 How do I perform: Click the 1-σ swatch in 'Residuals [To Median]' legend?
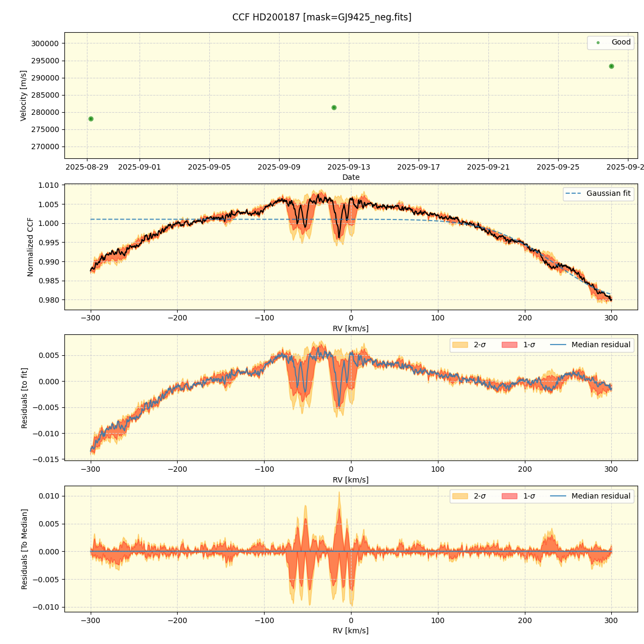click(509, 496)
